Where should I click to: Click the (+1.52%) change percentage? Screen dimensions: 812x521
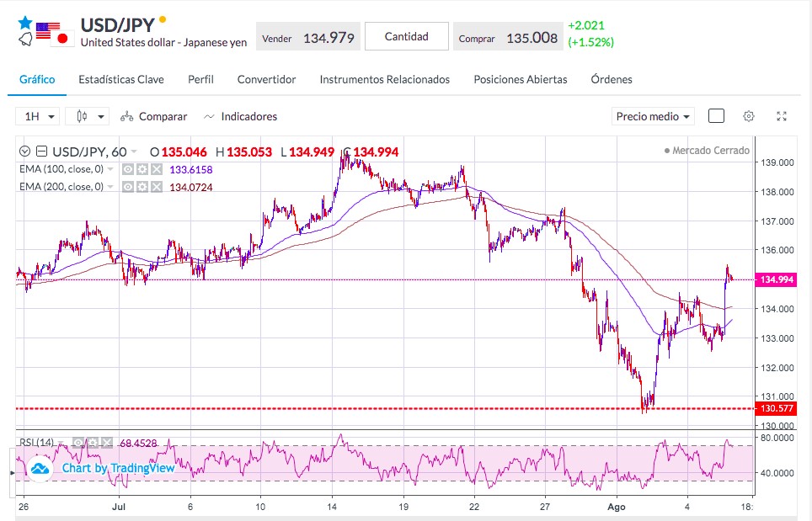pos(590,42)
